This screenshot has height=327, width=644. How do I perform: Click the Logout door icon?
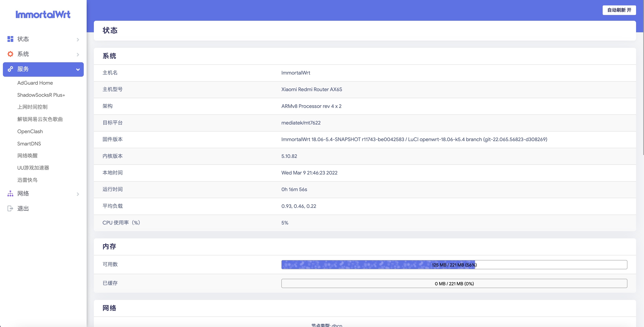[x=10, y=208]
